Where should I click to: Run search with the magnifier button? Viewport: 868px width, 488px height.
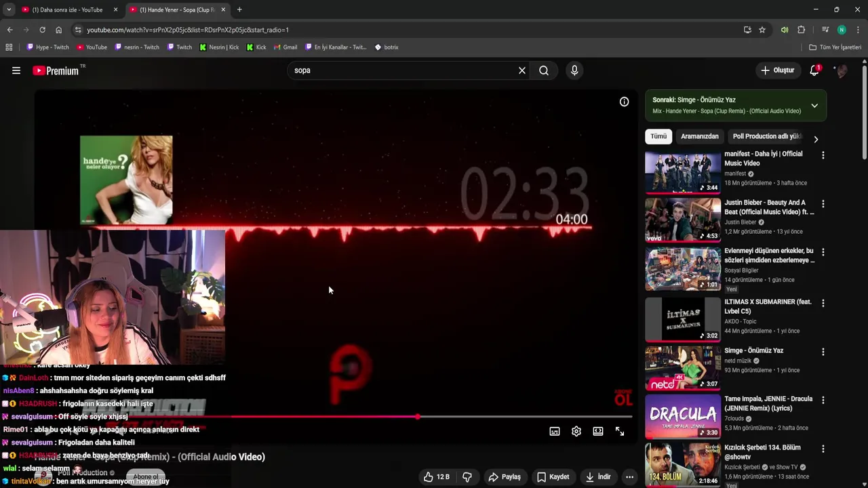tap(544, 70)
